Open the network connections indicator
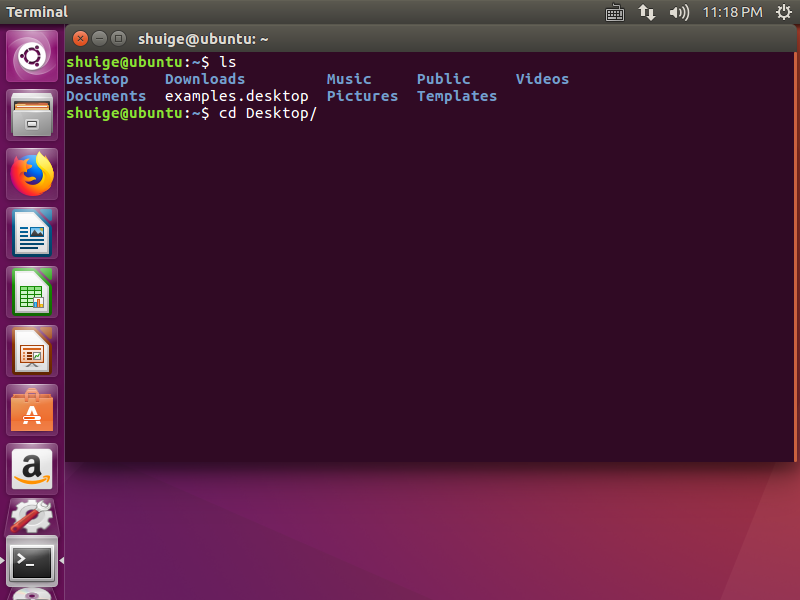Image resolution: width=800 pixels, height=600 pixels. (x=647, y=12)
